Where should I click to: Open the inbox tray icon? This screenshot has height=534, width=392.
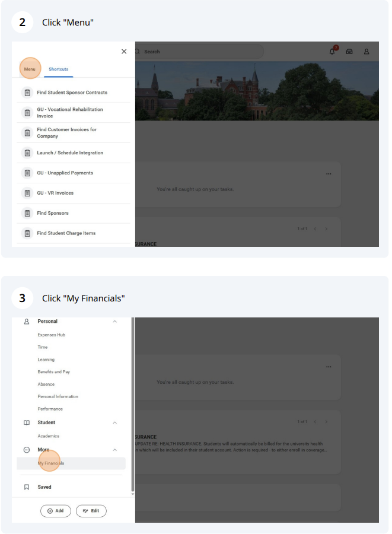tap(349, 52)
